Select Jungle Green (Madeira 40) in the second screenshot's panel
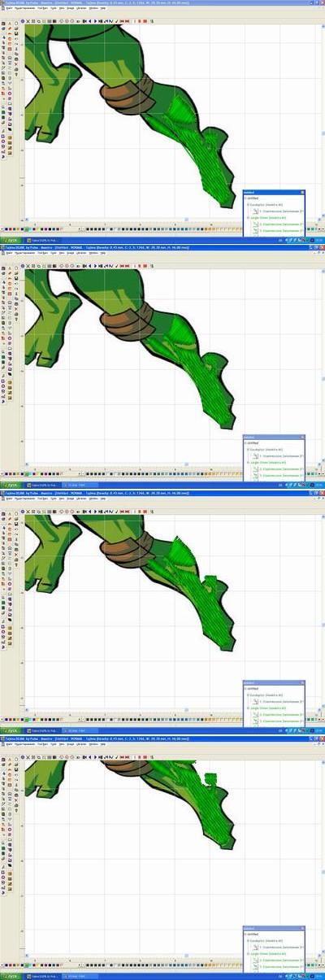 (x=268, y=463)
